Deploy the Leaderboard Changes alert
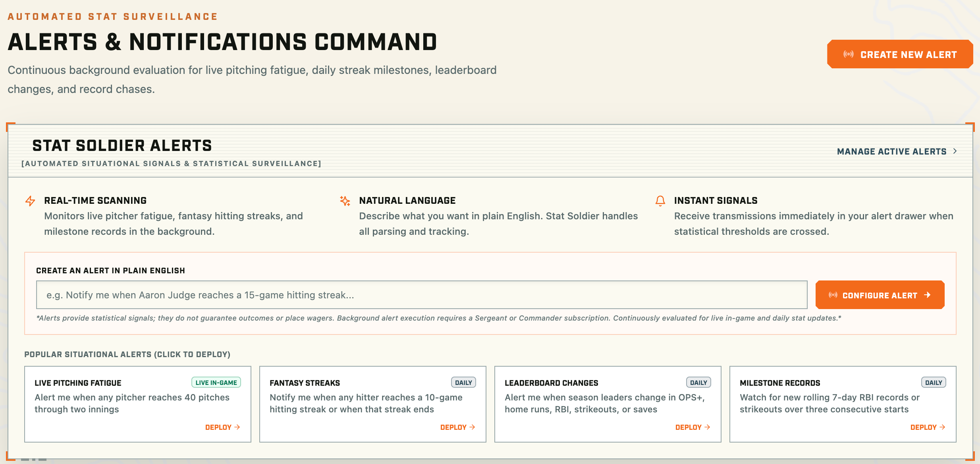Viewport: 980px width, 464px height. tap(693, 427)
